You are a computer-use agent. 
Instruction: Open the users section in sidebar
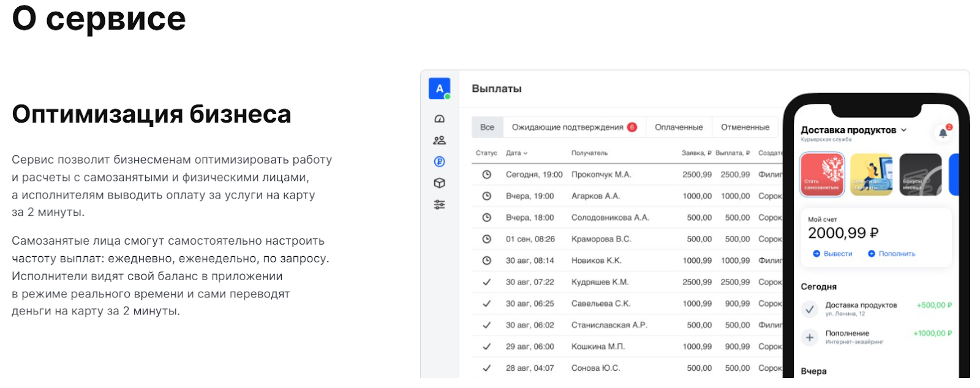[439, 140]
